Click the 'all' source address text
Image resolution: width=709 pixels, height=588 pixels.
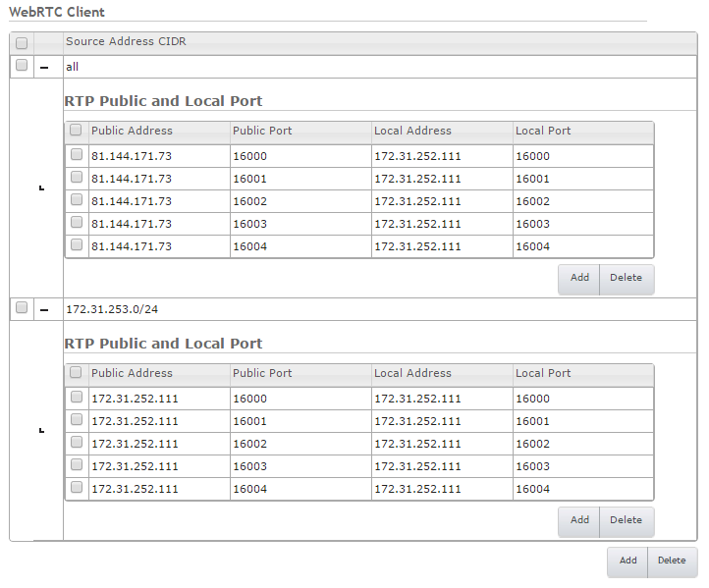(73, 67)
